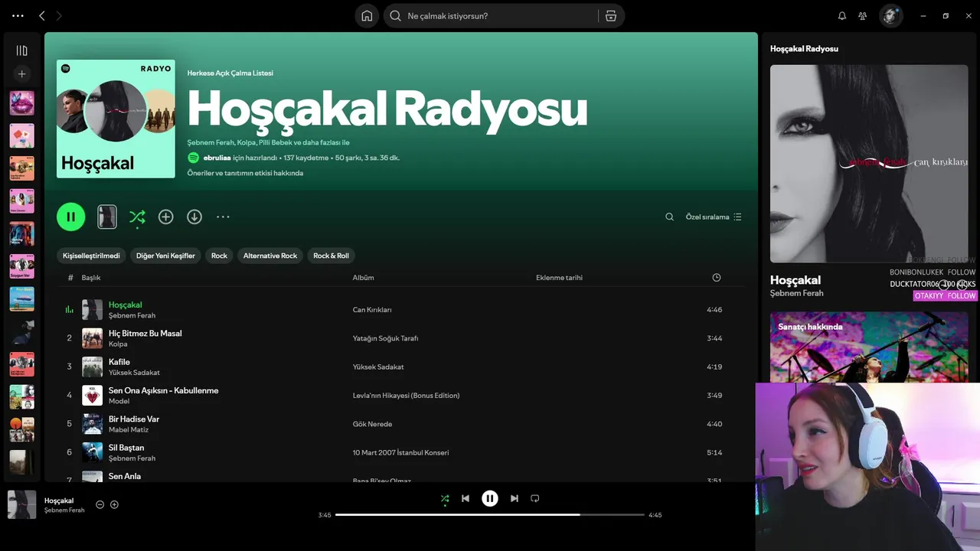Open the notifications bell
This screenshot has width=980, height=551.
(842, 16)
